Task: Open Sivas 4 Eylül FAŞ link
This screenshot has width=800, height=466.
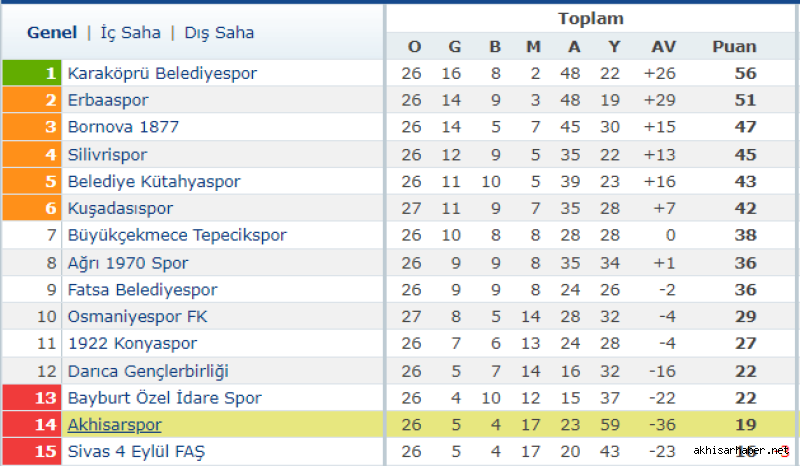Action: coord(136,452)
